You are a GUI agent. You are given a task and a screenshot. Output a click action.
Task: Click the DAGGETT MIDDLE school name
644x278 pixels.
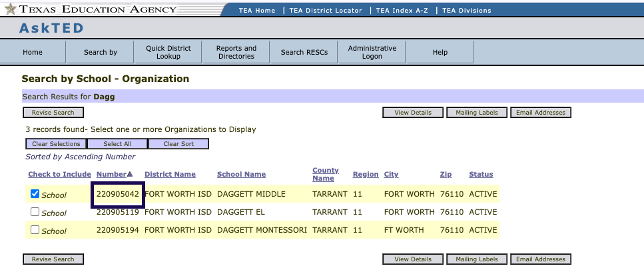click(251, 194)
